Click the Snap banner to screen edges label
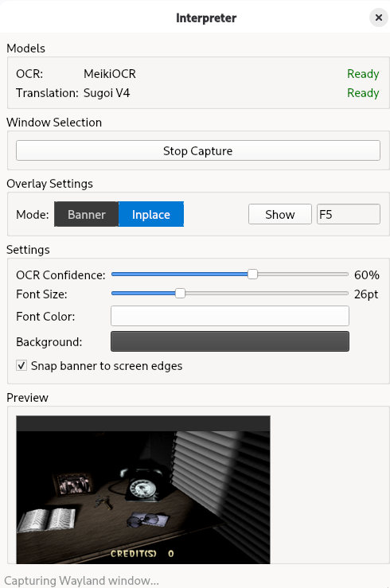 click(x=107, y=366)
